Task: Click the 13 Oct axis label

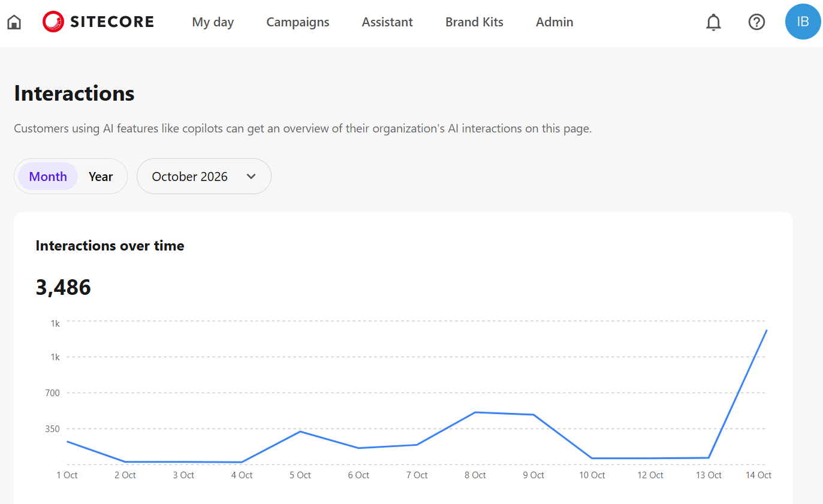Action: pos(709,475)
